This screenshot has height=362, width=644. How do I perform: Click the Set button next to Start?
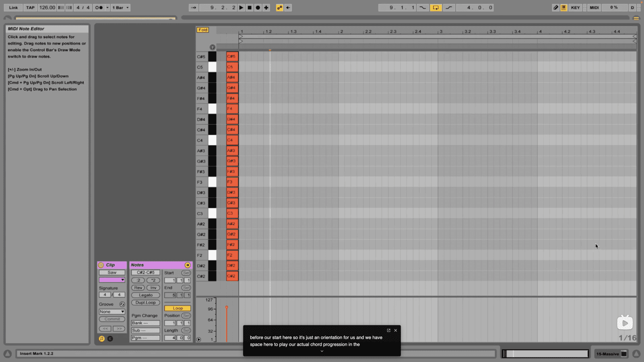click(x=186, y=273)
